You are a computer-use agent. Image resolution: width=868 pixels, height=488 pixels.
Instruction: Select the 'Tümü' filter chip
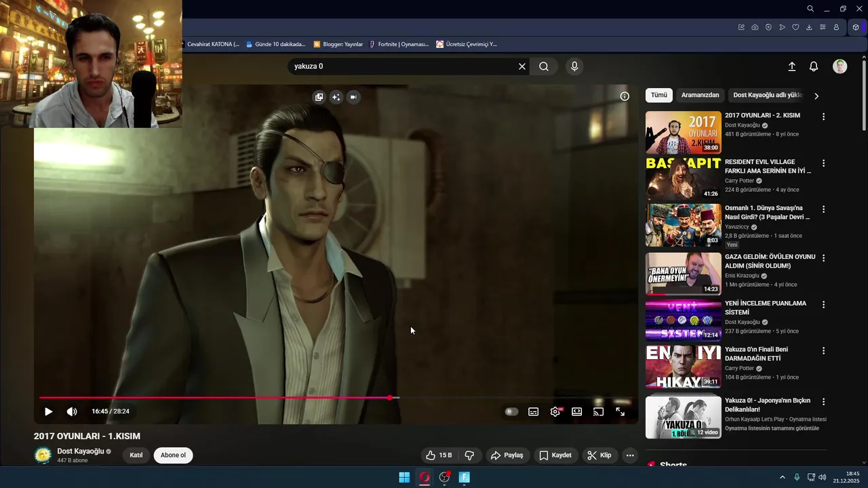coord(659,96)
